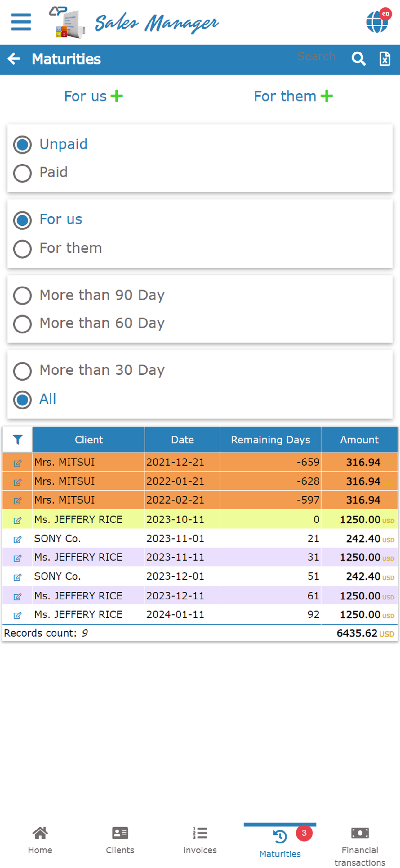Click remaining days value -628

(308, 481)
